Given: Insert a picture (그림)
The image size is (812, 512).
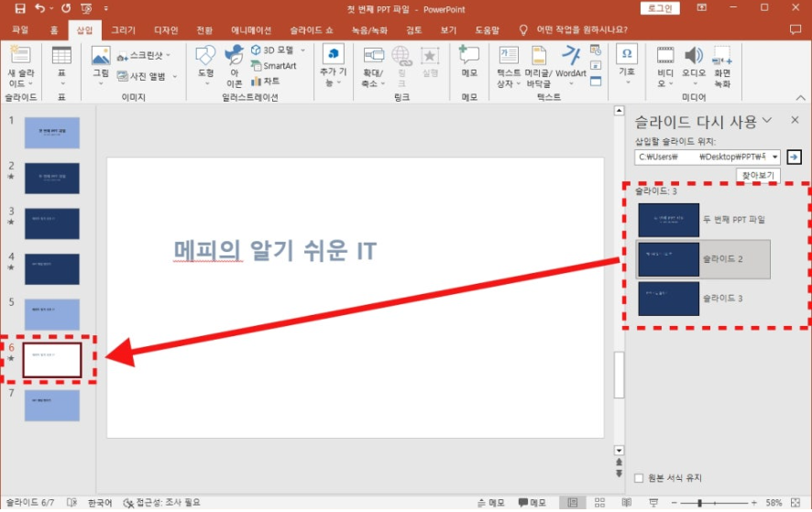Looking at the screenshot, I should coord(101,67).
